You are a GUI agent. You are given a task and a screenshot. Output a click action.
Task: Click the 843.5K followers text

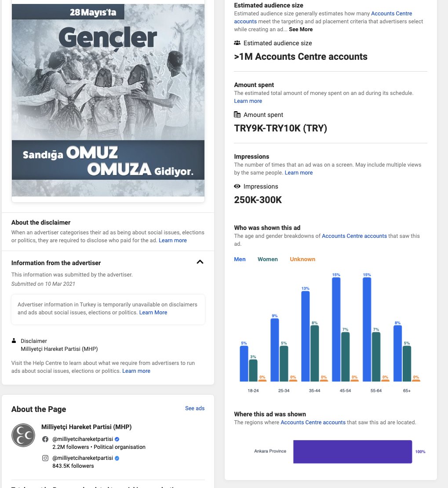73,466
